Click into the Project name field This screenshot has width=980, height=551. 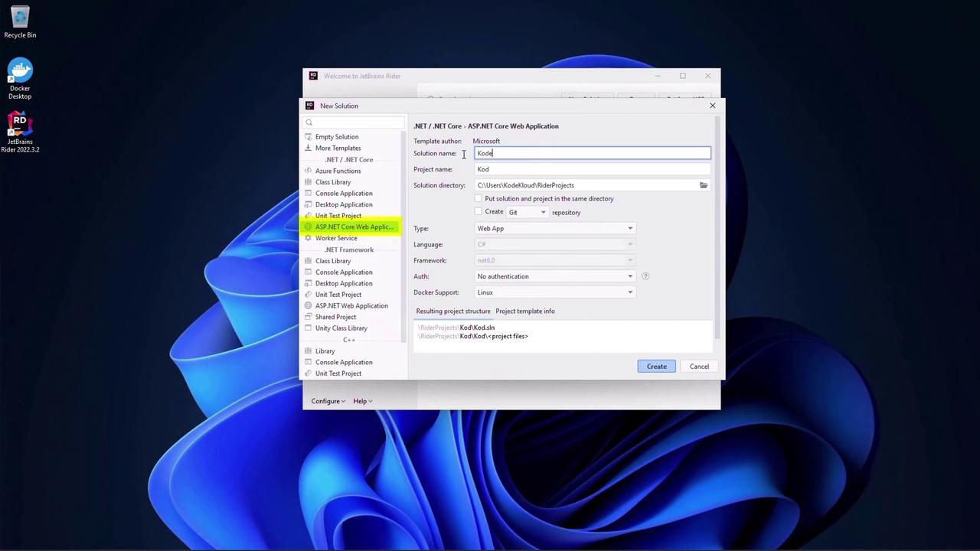point(593,169)
